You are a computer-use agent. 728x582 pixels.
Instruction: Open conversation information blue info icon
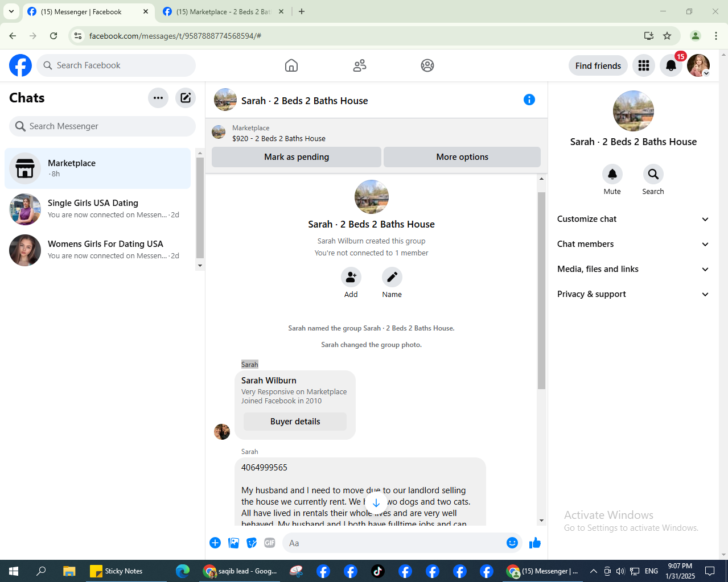tap(529, 100)
